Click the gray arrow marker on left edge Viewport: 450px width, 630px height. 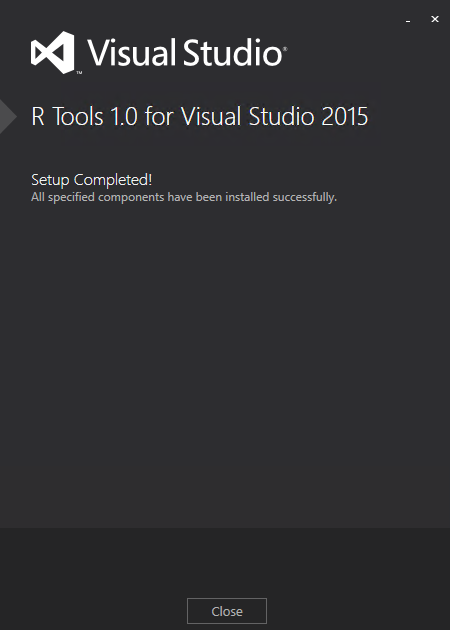[x=8, y=117]
